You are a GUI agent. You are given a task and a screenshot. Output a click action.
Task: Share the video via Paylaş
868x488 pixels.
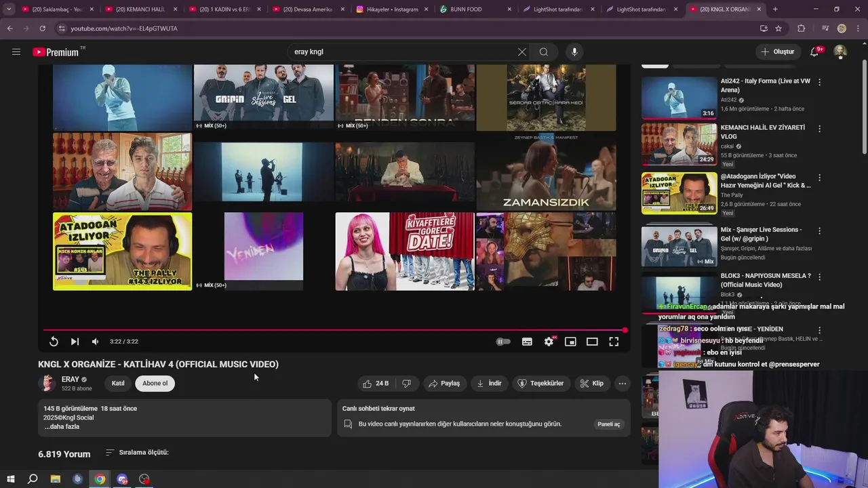444,384
